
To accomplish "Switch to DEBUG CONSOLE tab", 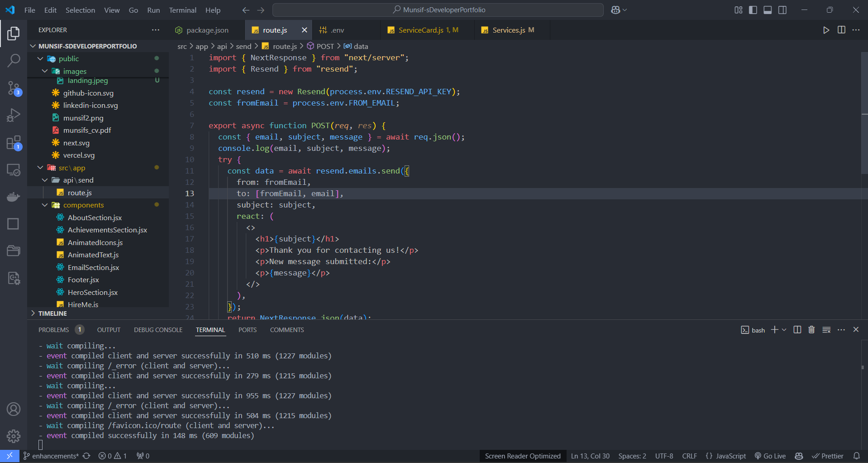I will click(158, 330).
